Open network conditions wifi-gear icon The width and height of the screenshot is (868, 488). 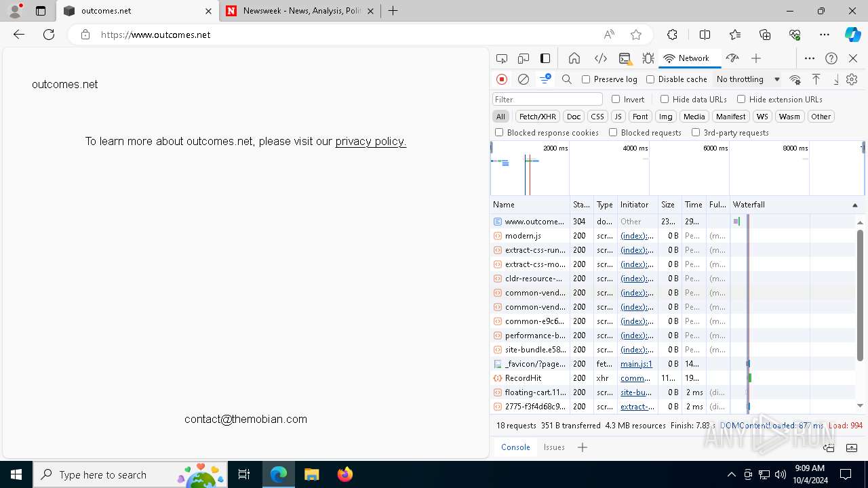pos(795,79)
